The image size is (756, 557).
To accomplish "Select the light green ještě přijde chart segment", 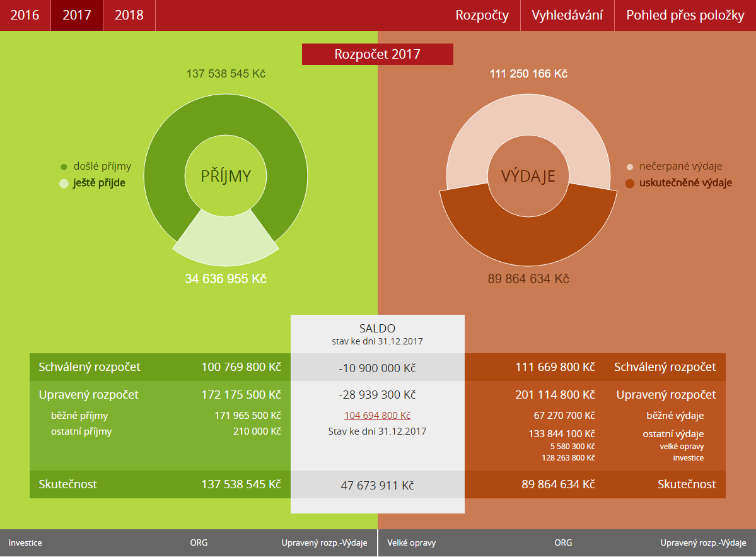I will 226,241.
